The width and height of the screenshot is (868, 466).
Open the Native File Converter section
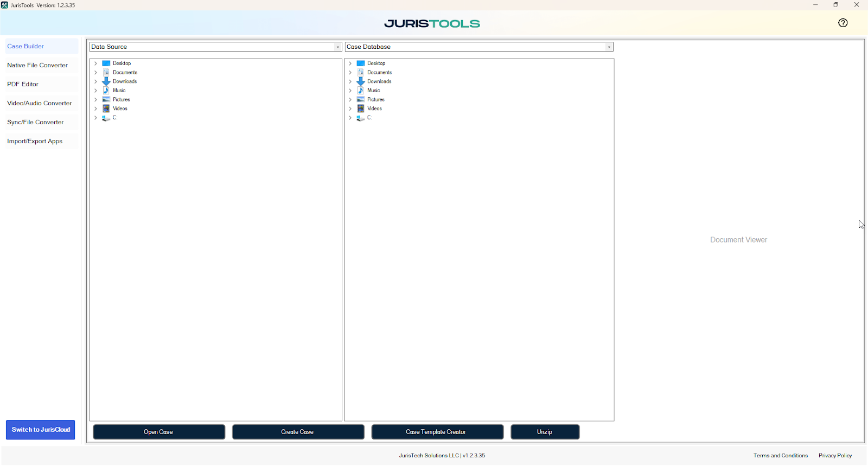click(37, 65)
